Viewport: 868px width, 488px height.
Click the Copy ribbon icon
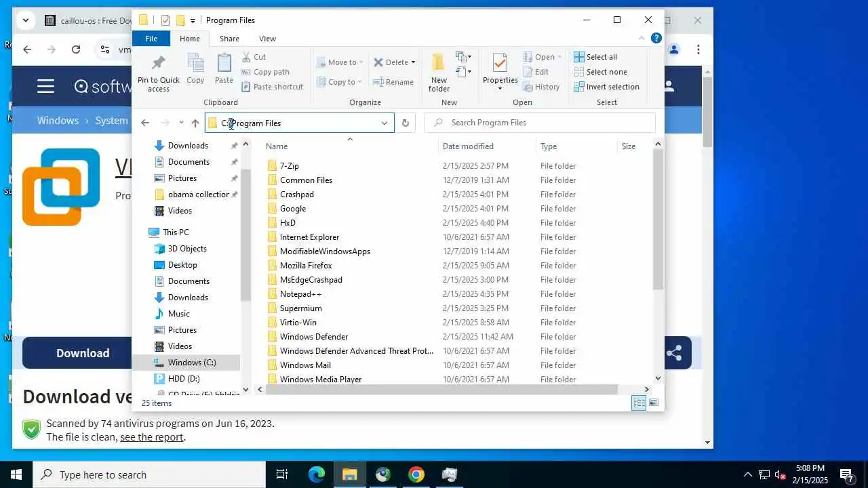pyautogui.click(x=195, y=68)
